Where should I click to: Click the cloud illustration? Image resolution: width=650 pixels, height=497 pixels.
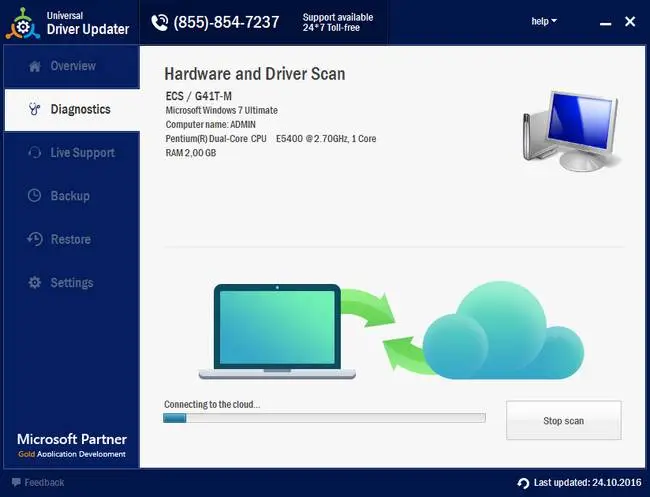click(503, 330)
